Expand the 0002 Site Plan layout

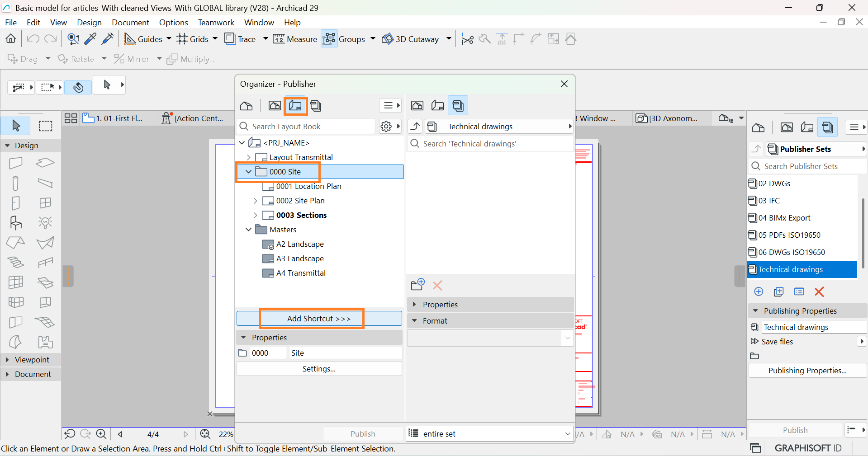click(x=255, y=201)
